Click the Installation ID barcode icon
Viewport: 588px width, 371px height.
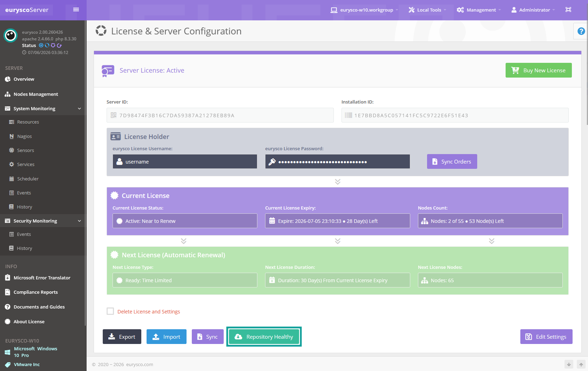click(x=349, y=115)
